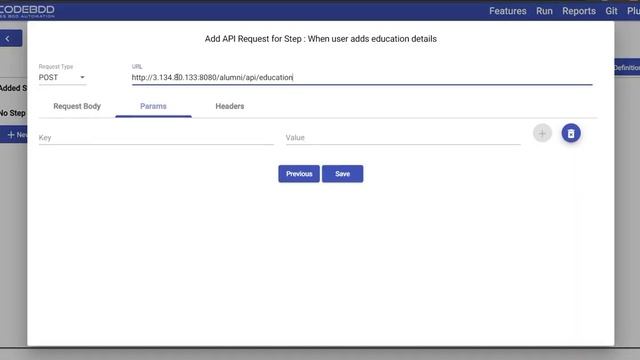Click the New button behind the dialog
The width and height of the screenshot is (640, 360).
[14, 135]
